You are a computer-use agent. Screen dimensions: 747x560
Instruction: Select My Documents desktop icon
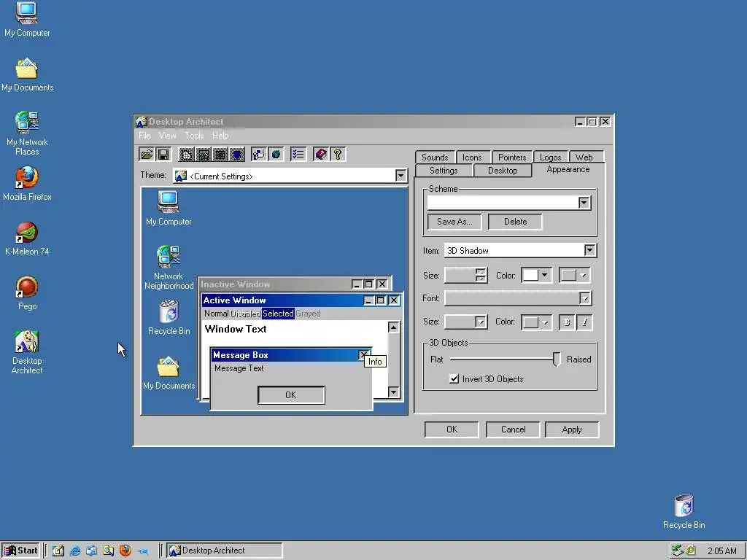pos(27,75)
